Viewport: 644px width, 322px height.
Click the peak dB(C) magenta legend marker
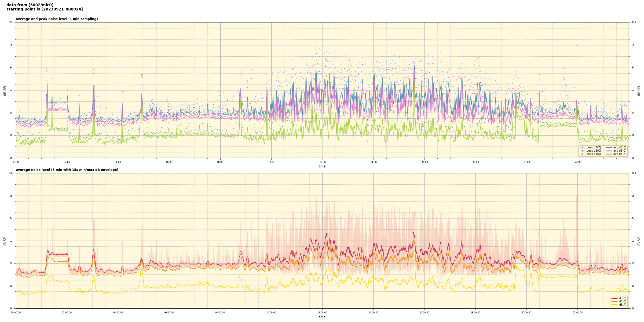point(582,151)
